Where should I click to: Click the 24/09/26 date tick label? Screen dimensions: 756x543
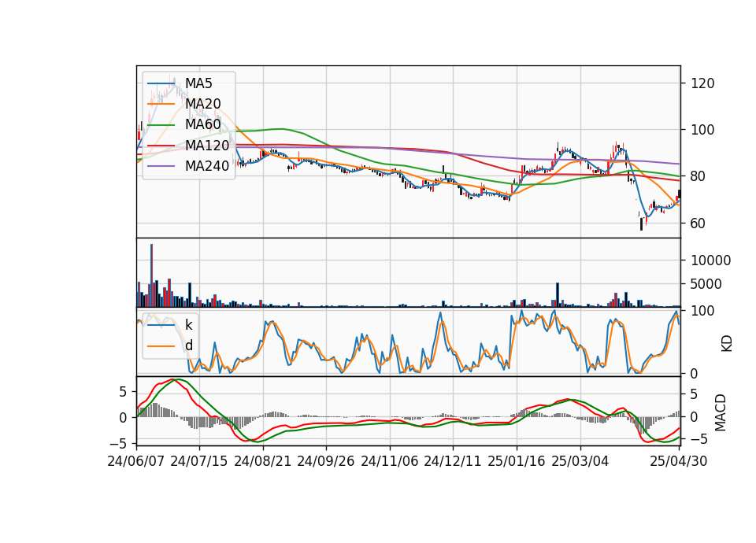326,461
